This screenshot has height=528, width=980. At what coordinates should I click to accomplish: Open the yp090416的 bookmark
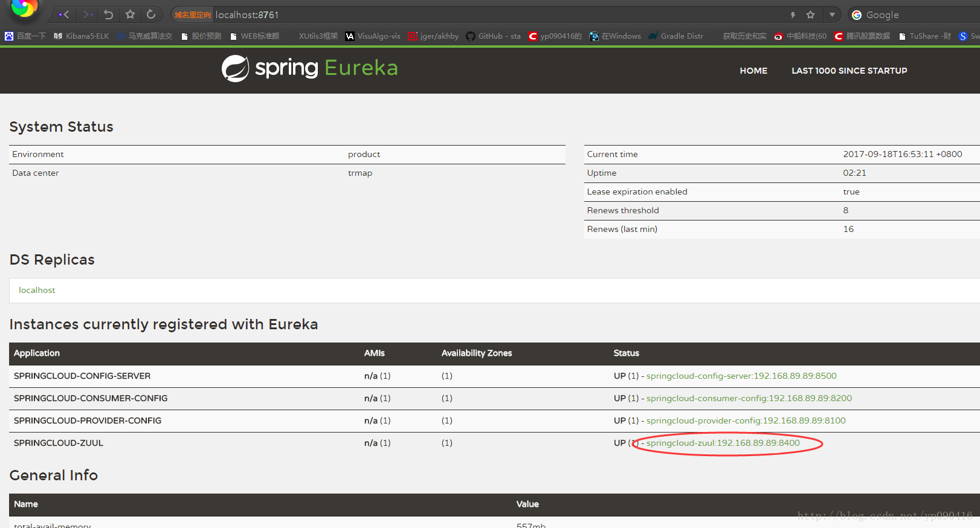(x=555, y=36)
